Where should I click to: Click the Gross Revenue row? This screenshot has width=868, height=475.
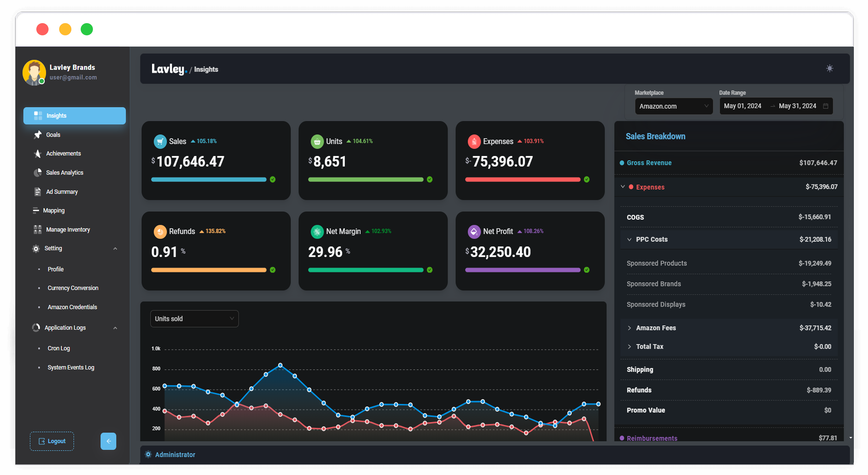[729, 163]
